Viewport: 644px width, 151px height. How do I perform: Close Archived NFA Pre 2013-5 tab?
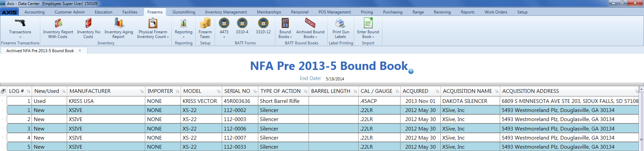(80, 51)
